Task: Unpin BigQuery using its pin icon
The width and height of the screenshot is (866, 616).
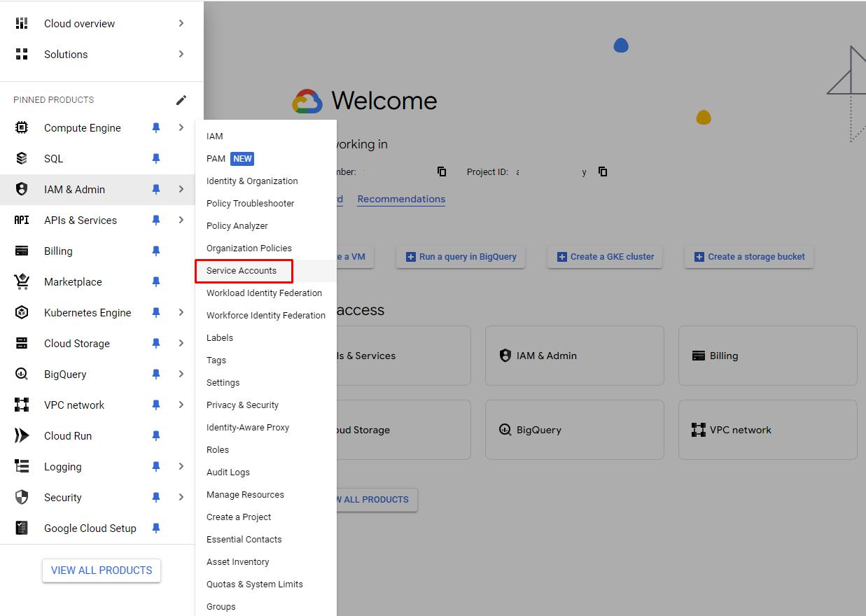Action: point(156,374)
